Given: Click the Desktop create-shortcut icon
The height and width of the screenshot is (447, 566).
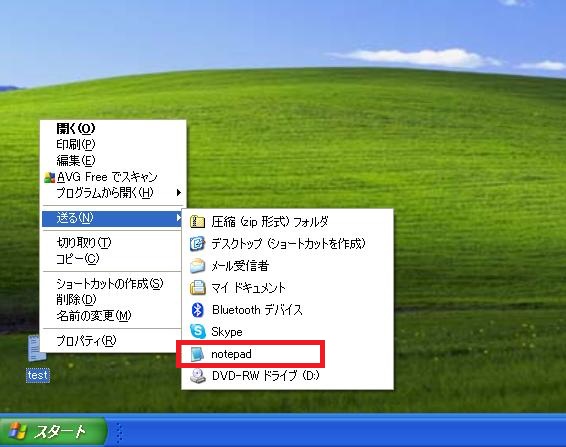Looking at the screenshot, I should click(x=197, y=244).
